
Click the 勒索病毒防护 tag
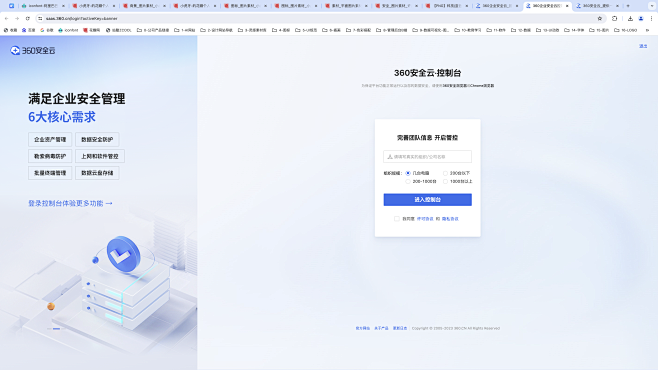tap(50, 156)
